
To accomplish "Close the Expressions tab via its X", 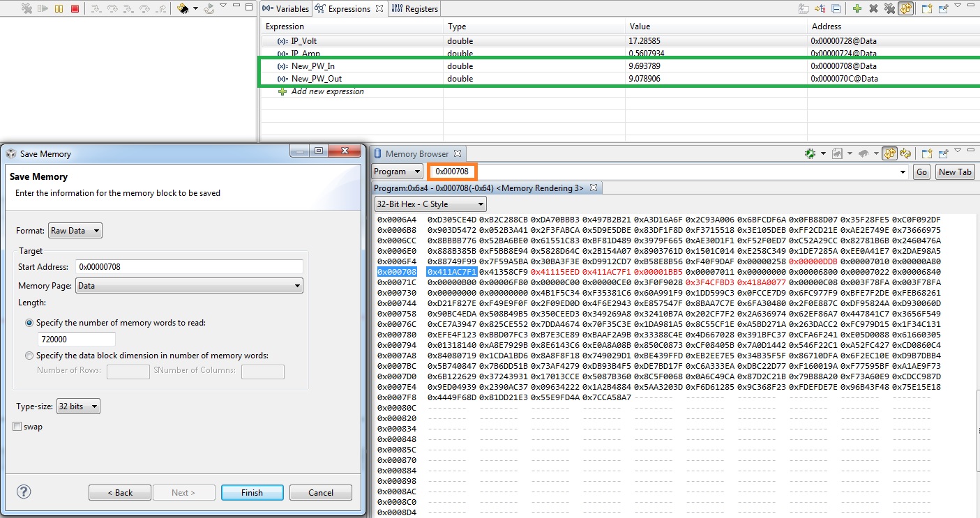I will (379, 9).
